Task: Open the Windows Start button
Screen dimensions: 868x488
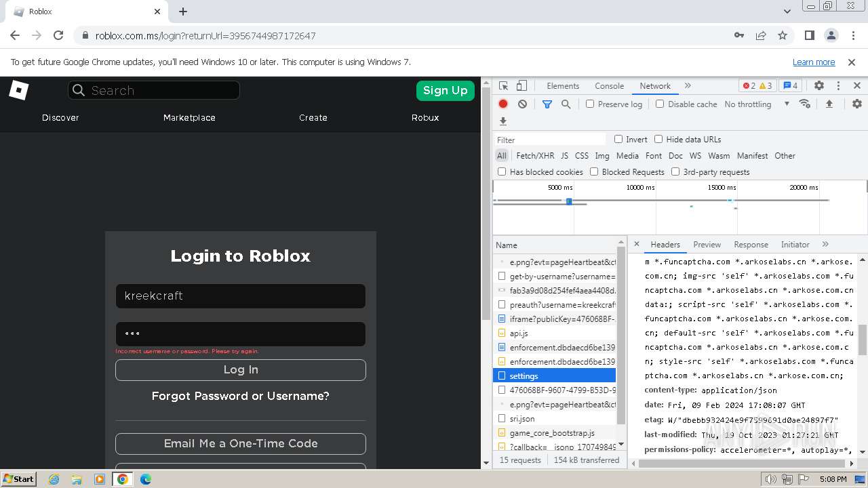Action: click(18, 479)
